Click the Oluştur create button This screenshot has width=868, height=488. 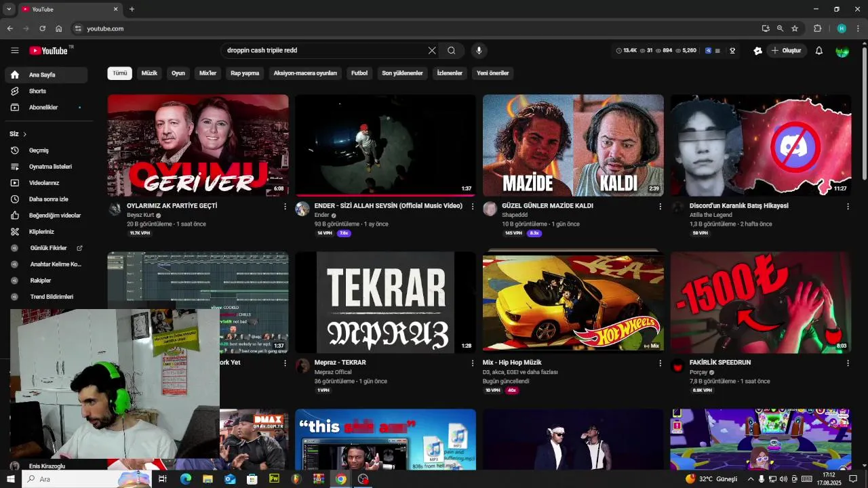pos(786,51)
